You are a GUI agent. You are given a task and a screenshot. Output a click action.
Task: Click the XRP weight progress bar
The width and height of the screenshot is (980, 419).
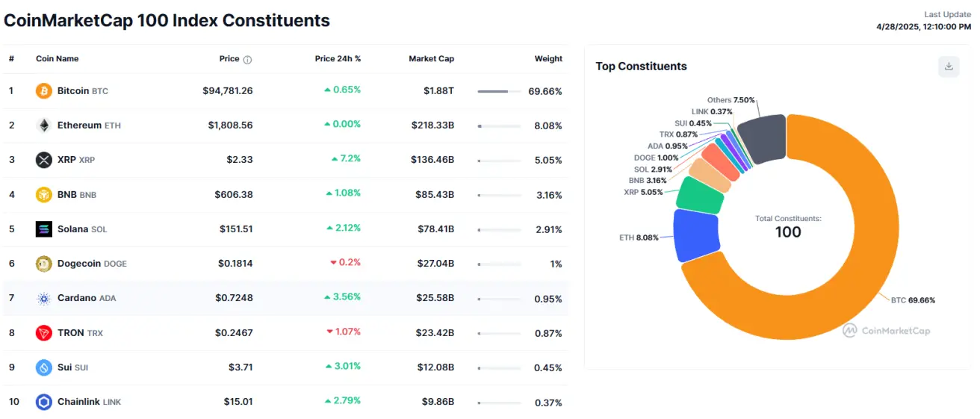[x=499, y=161]
